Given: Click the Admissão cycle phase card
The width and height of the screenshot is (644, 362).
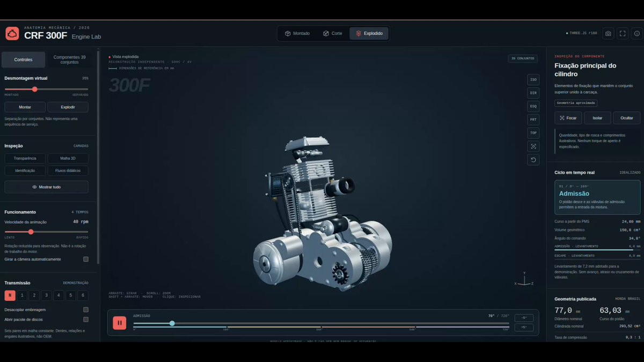Looking at the screenshot, I should pos(597,197).
